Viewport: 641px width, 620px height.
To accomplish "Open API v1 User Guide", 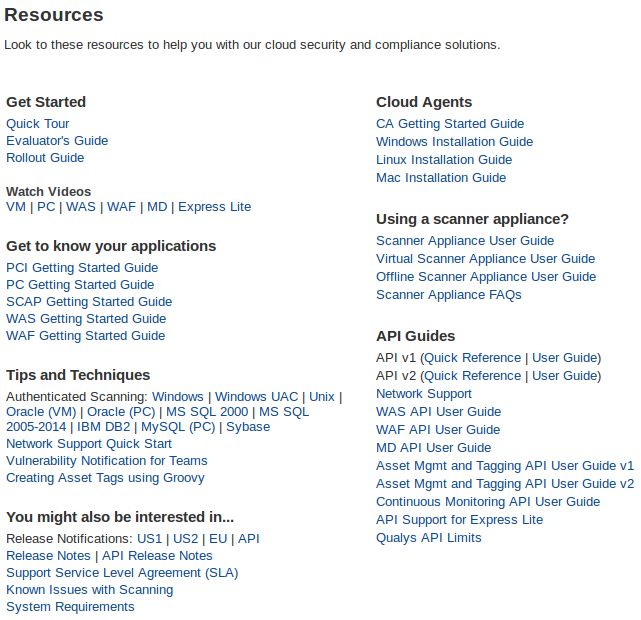I will (x=565, y=358).
